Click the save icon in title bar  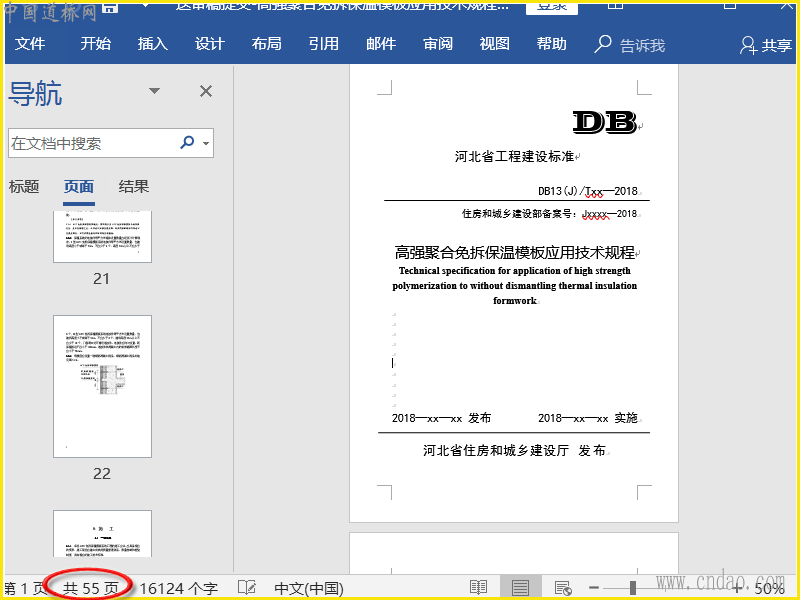(x=109, y=8)
